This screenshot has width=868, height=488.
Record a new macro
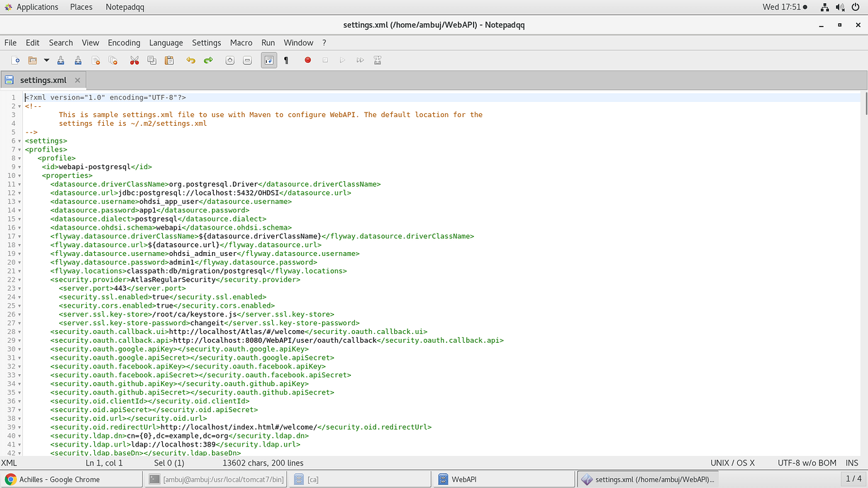coord(308,60)
